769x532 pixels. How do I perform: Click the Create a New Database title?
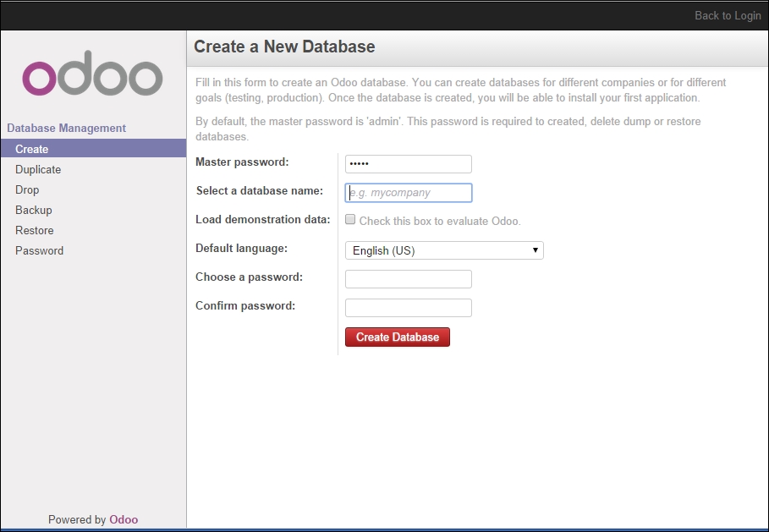(x=284, y=47)
